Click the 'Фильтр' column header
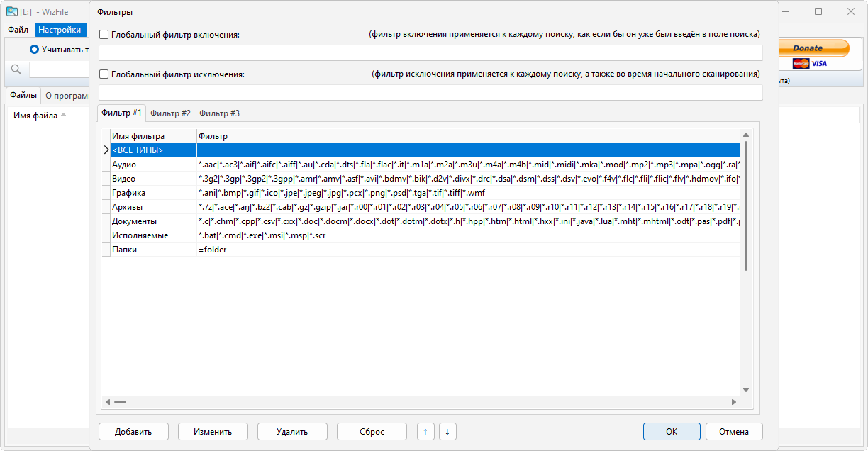Viewport: 868px width, 451px height. (x=469, y=135)
